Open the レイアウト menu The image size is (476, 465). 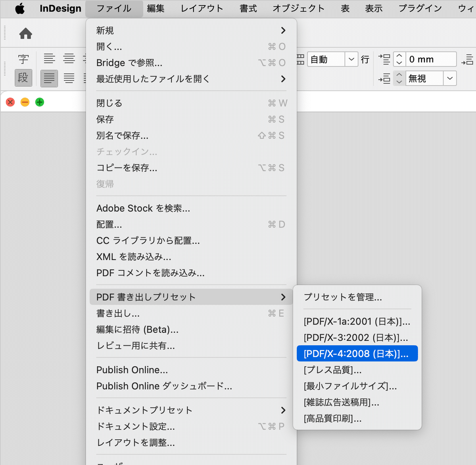(202, 8)
